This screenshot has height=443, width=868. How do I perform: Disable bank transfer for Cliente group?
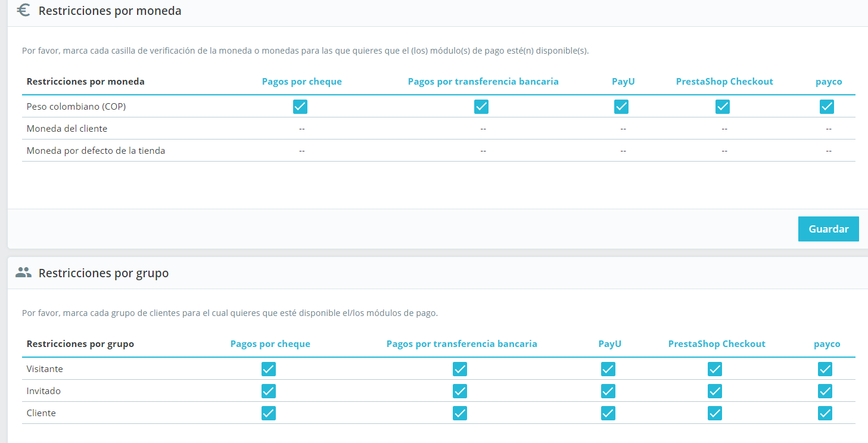pyautogui.click(x=460, y=413)
